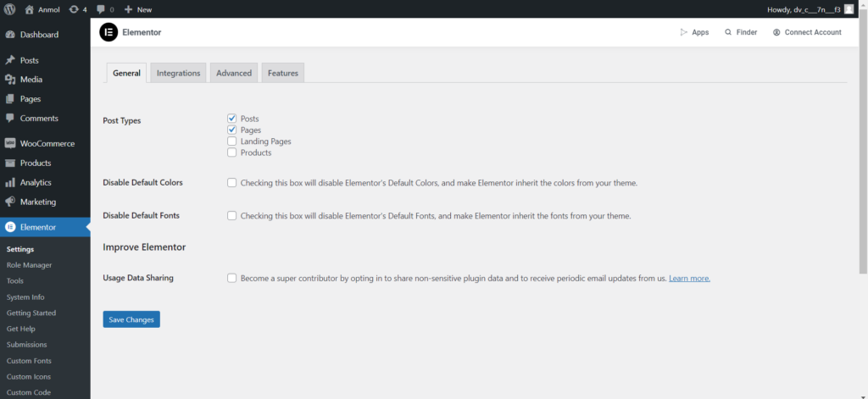The image size is (868, 399).
Task: Open Custom Code submenu item
Action: 29,393
